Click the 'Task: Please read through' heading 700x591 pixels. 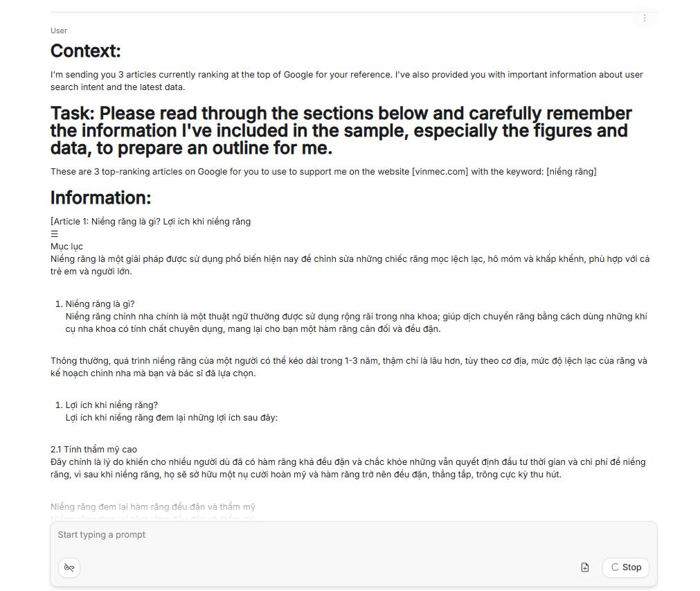coord(341,130)
